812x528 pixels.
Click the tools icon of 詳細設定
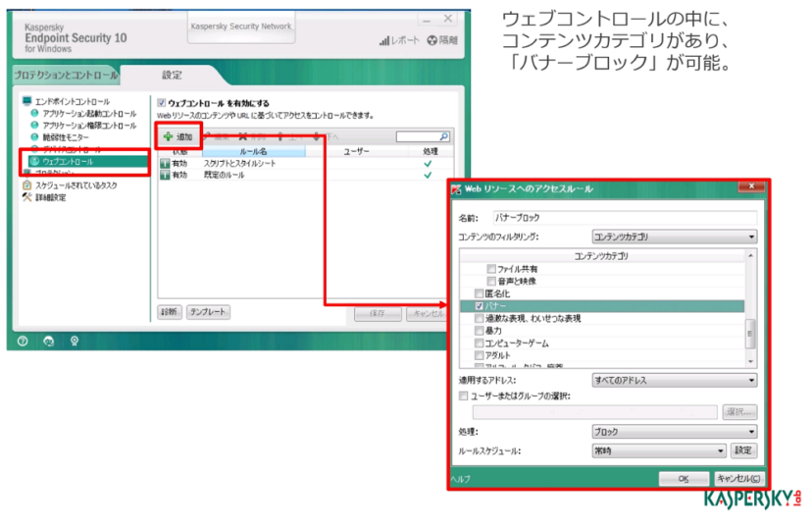click(x=26, y=197)
